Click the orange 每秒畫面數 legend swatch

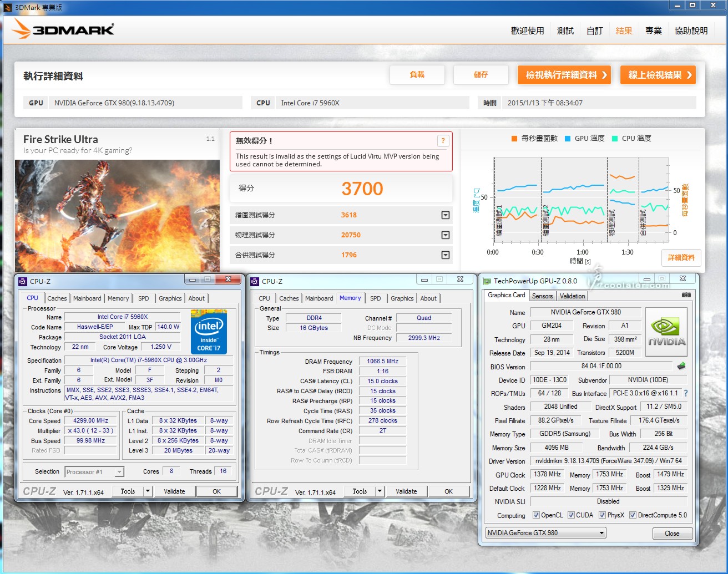[514, 139]
